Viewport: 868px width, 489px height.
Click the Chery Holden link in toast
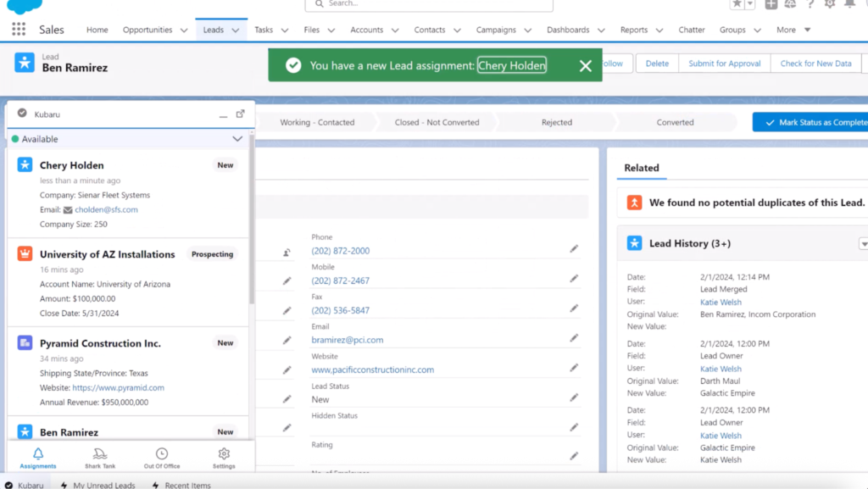[511, 65]
